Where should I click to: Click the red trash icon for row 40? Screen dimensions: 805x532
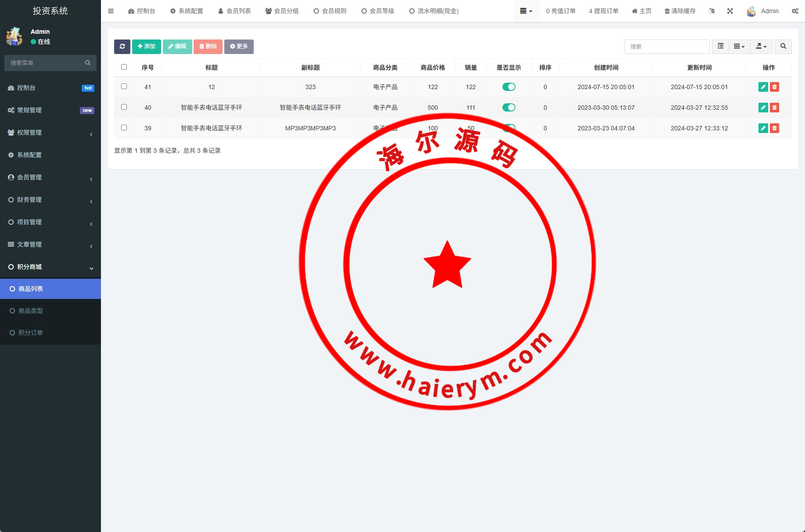pyautogui.click(x=775, y=108)
